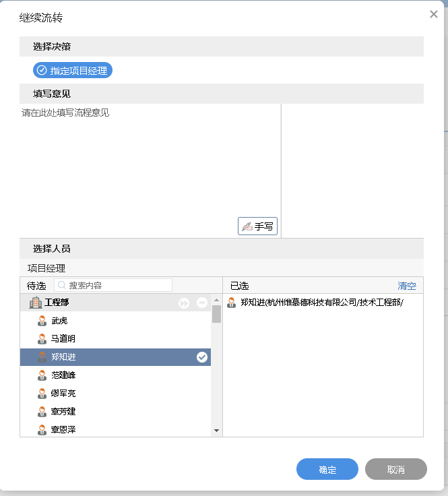Screen dimensions: 448x496
Task: Uncheck the selected 郑知进 checkmark
Action: pos(202,357)
